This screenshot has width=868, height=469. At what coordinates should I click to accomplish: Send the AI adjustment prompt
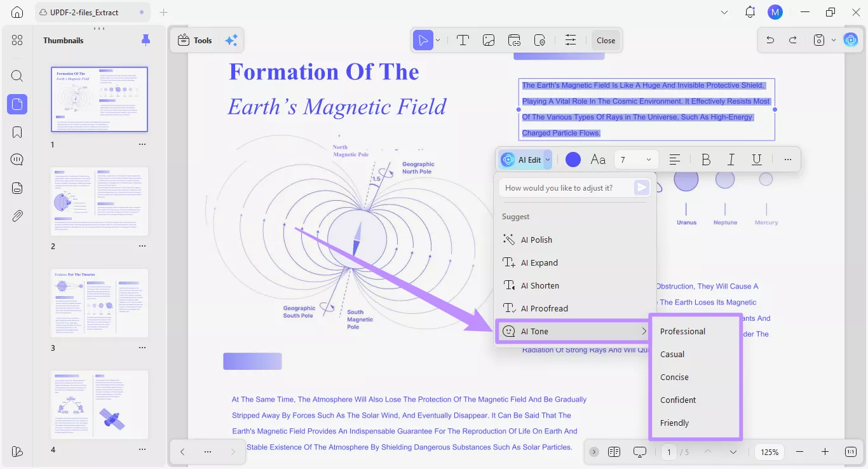(642, 187)
